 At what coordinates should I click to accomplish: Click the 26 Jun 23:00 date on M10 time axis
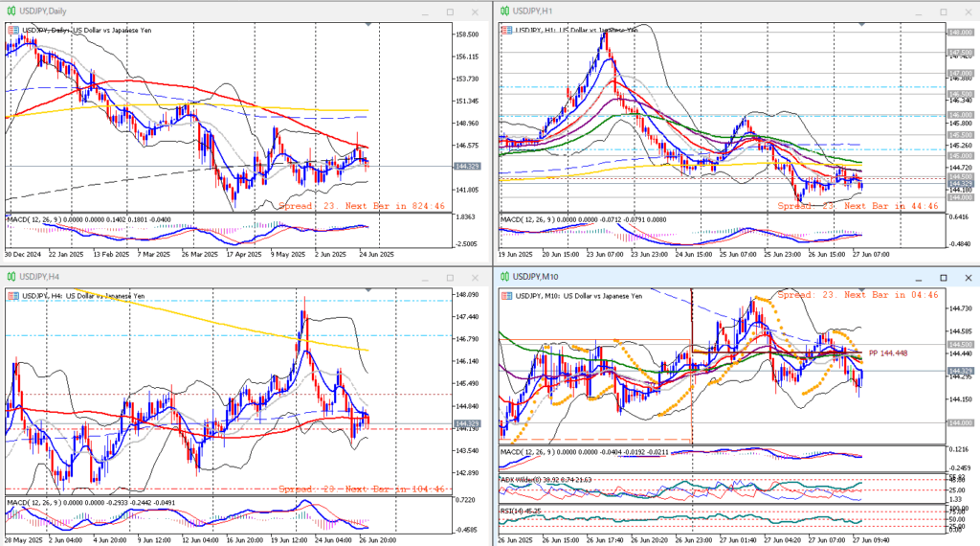click(692, 540)
